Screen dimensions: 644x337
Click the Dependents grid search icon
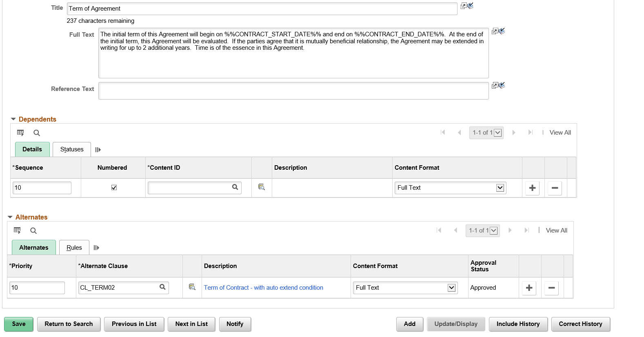point(37,133)
